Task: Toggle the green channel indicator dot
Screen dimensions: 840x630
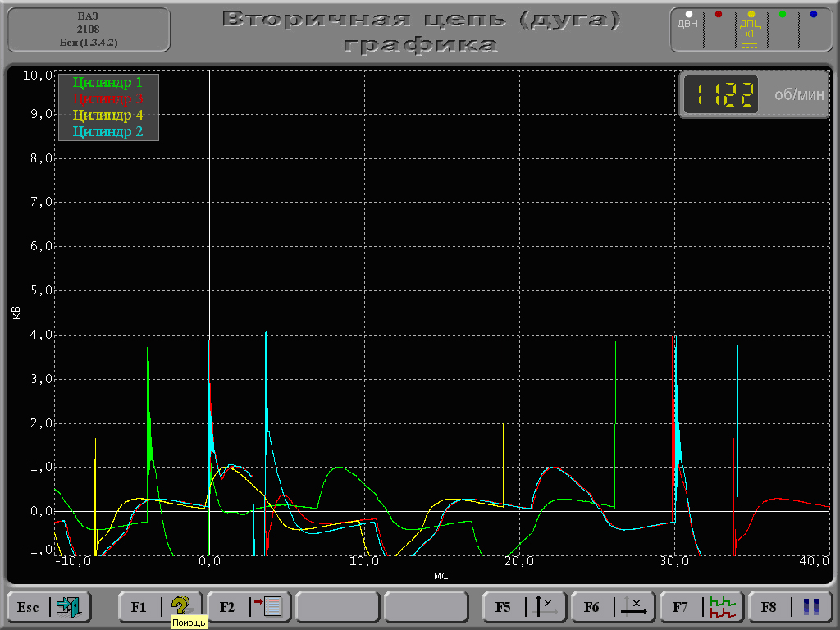Action: (782, 15)
